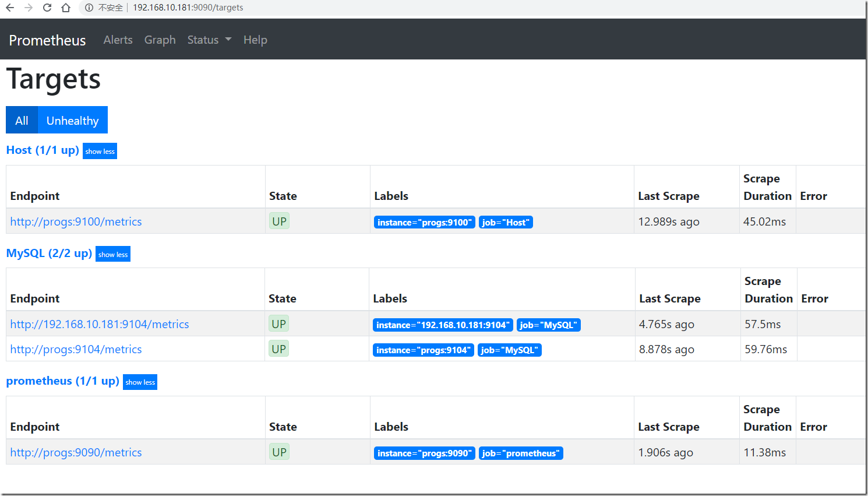Click job="MySQL" label in progs:9104 row
This screenshot has height=496, width=868.
[x=509, y=350]
